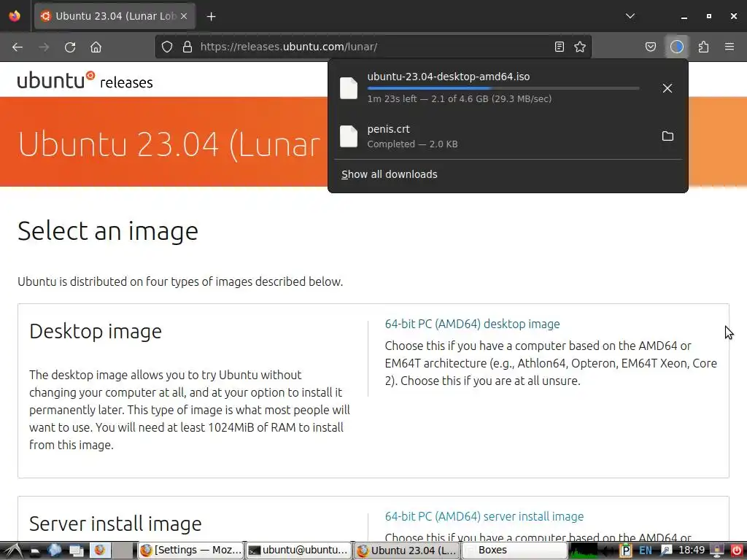The width and height of the screenshot is (747, 560).
Task: Open a new browser tab
Action: point(211,16)
